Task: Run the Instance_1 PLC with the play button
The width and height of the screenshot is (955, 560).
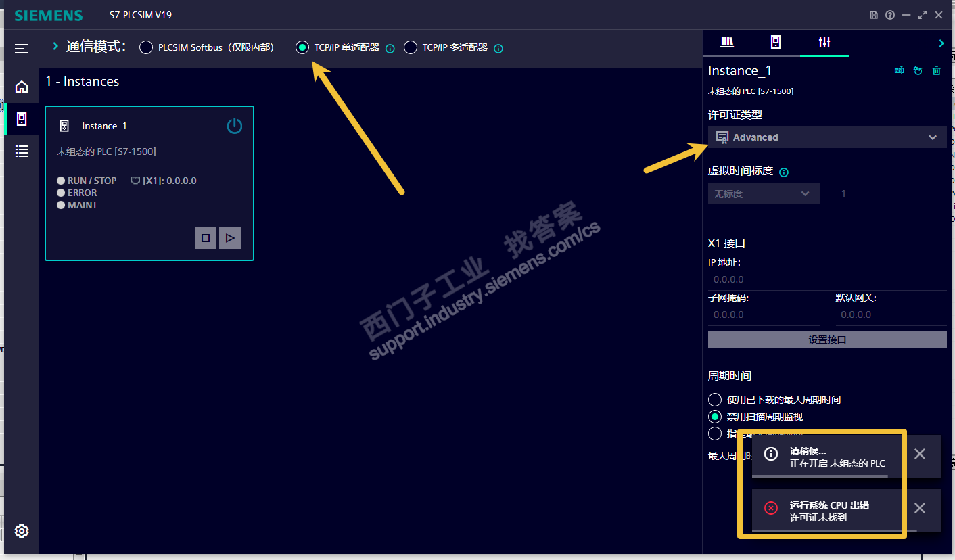Action: coord(230,238)
